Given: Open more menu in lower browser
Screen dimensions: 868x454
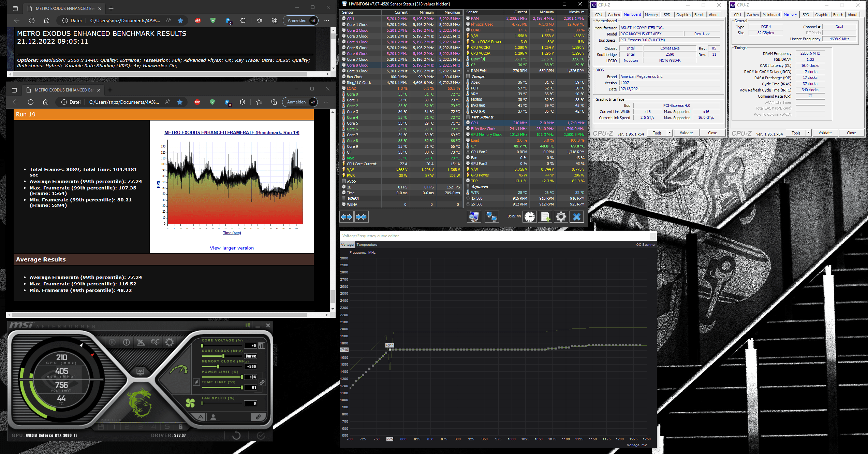Looking at the screenshot, I should coord(326,102).
